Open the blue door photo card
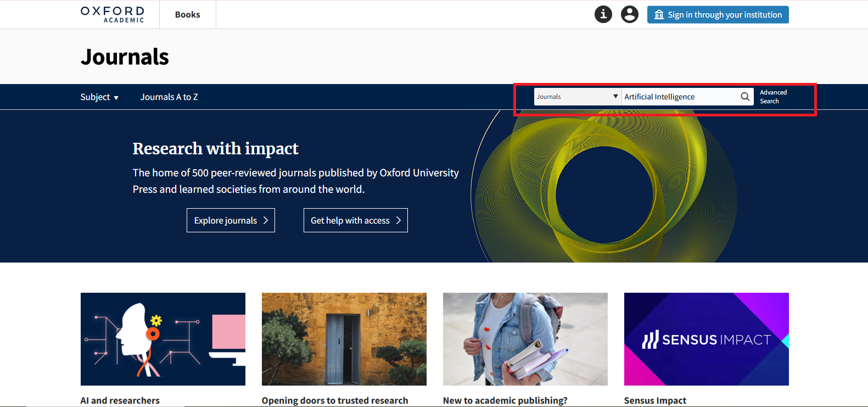Image resolution: width=868 pixels, height=407 pixels. (x=344, y=339)
